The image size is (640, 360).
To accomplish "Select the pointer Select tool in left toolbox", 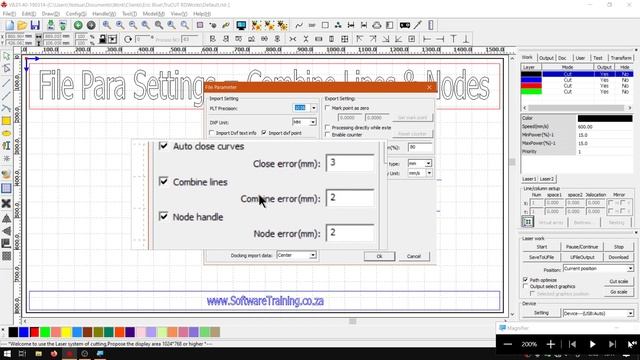I will click(6, 56).
